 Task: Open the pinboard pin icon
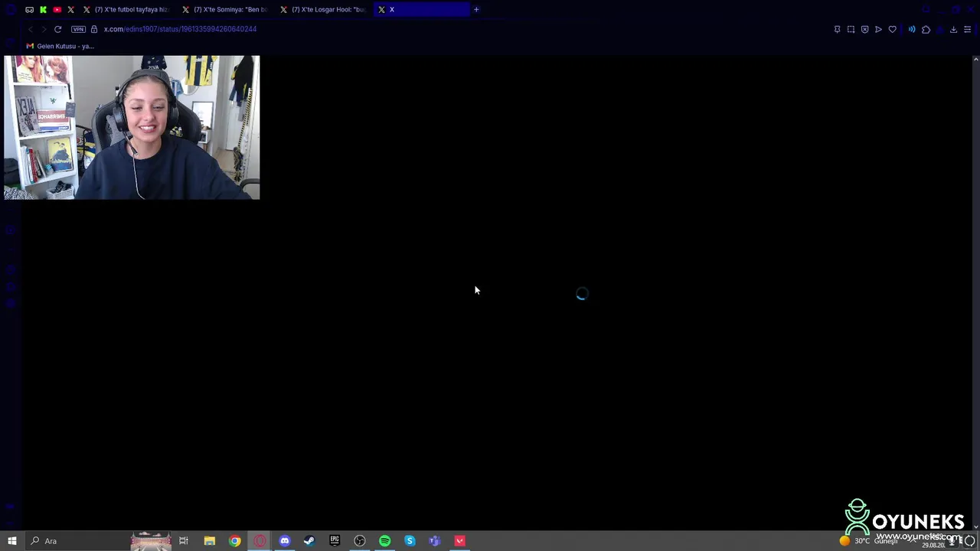coord(837,29)
